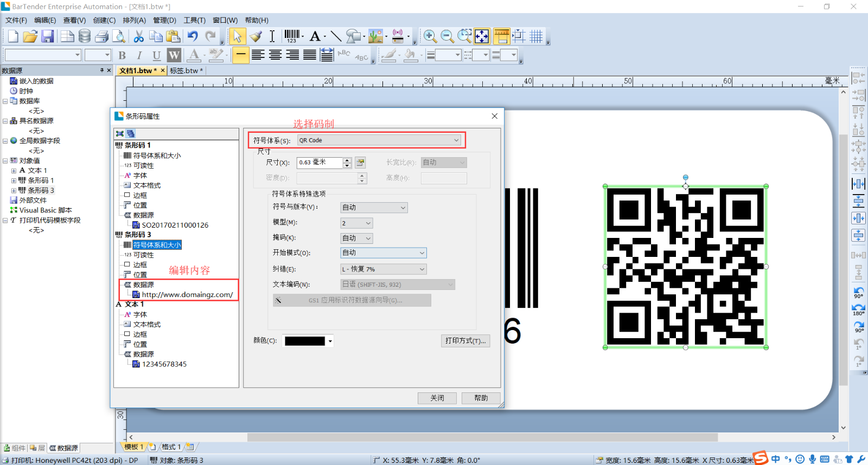Open the Print dialog from toolbar
Screen dimensions: 868x465
101,36
